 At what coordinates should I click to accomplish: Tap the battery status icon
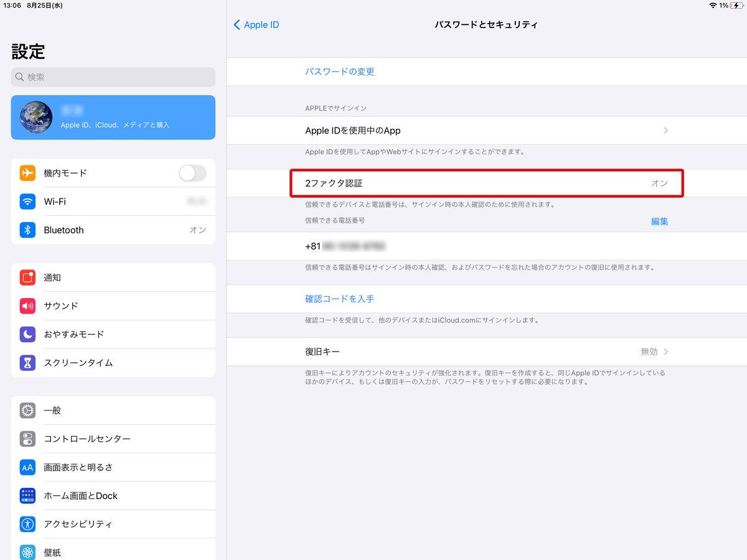click(736, 6)
